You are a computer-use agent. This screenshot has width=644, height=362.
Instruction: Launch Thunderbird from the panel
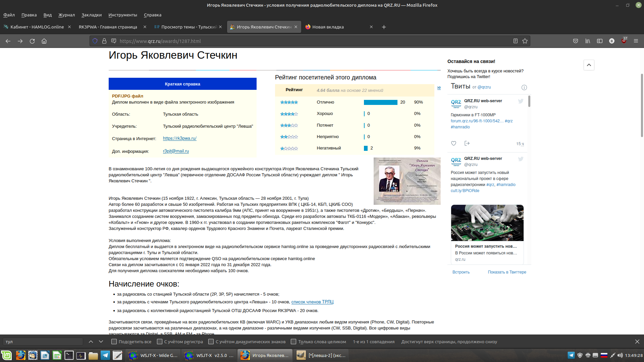tap(33, 355)
